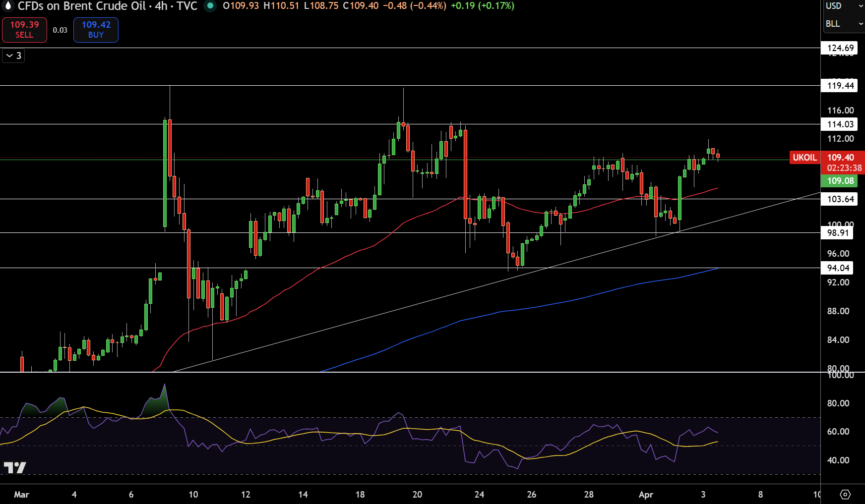
Task: Select the 119.44 price level label
Action: click(x=840, y=86)
